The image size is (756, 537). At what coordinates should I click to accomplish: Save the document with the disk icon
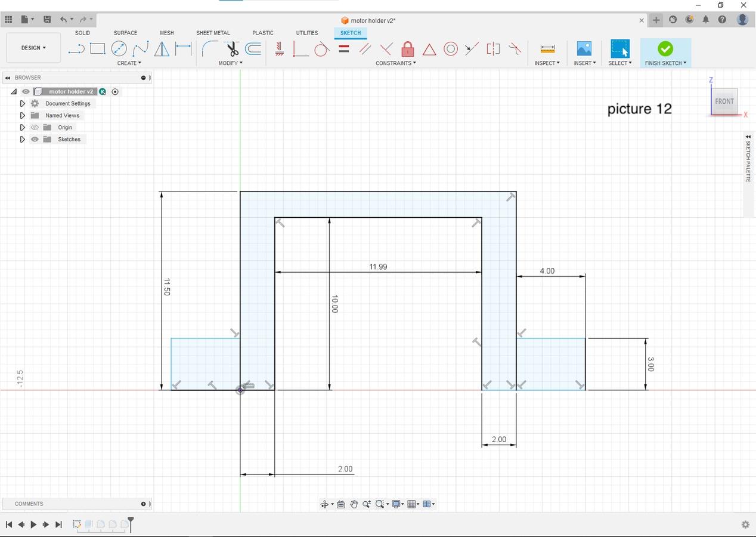[x=47, y=20]
